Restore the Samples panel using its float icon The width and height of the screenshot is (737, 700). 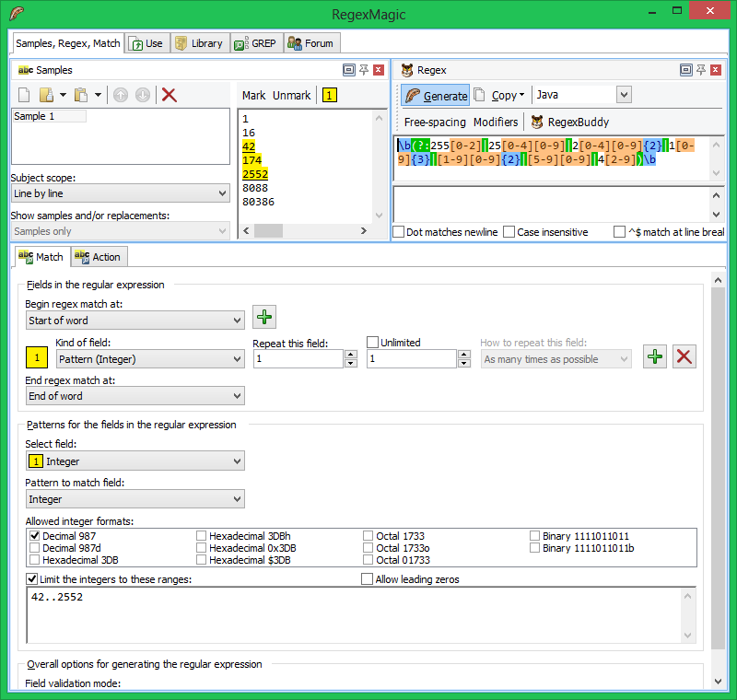[349, 70]
